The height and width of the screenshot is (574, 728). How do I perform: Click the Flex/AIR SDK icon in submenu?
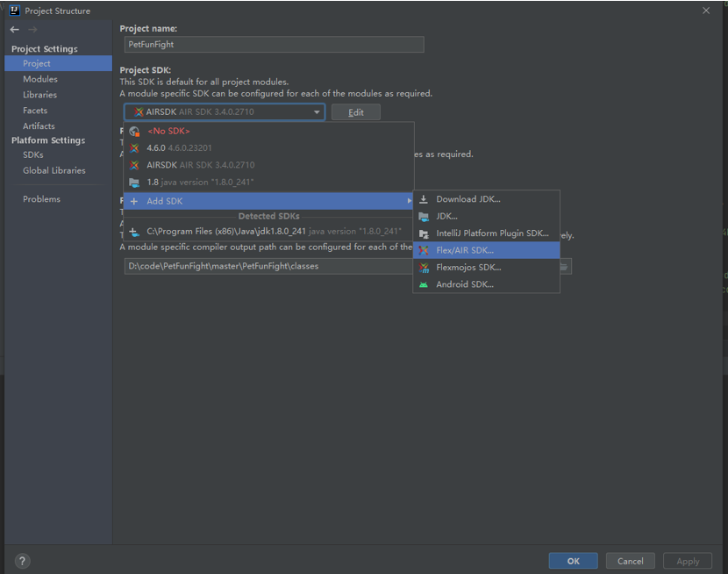point(424,251)
